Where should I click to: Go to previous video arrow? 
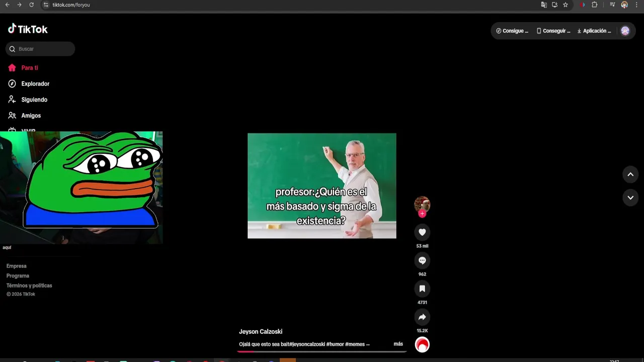pos(630,174)
